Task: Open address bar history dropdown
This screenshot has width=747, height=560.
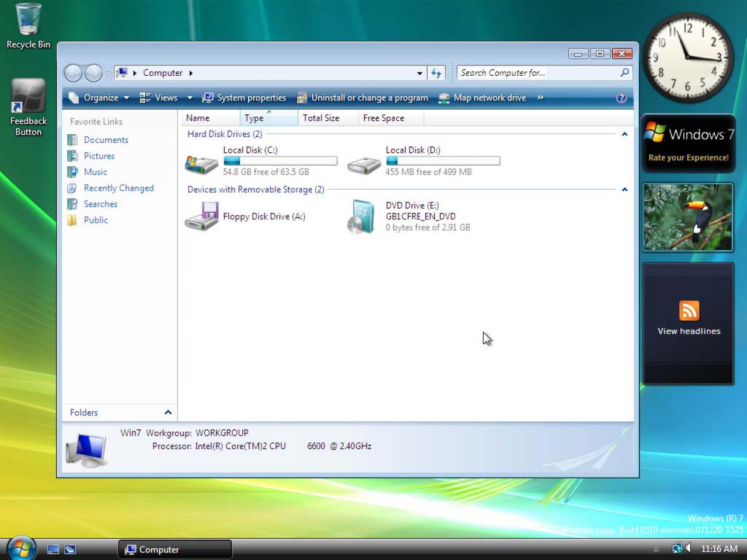Action: 420,73
